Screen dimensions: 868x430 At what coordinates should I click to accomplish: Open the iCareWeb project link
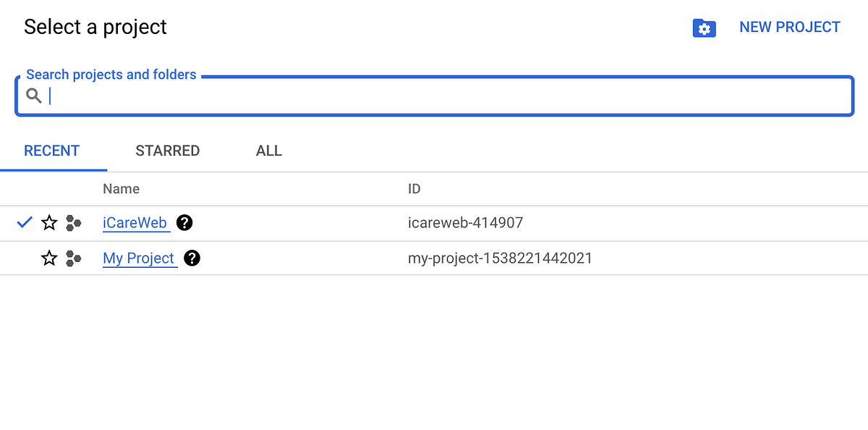[135, 223]
